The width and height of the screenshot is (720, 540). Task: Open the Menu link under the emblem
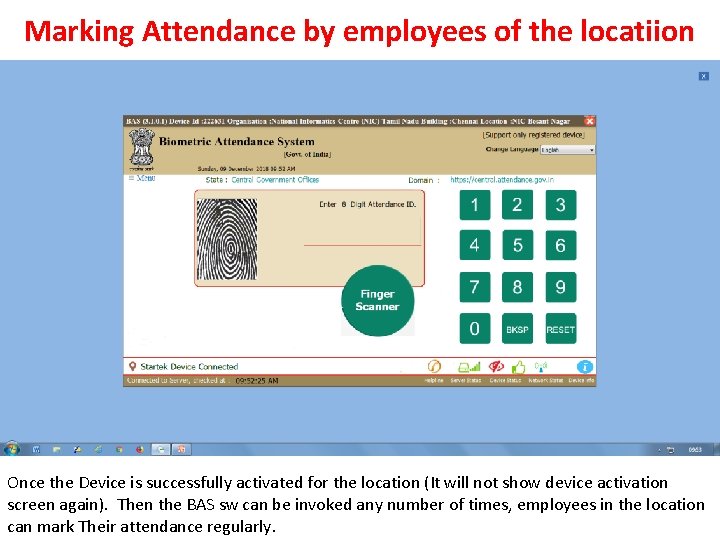142,178
